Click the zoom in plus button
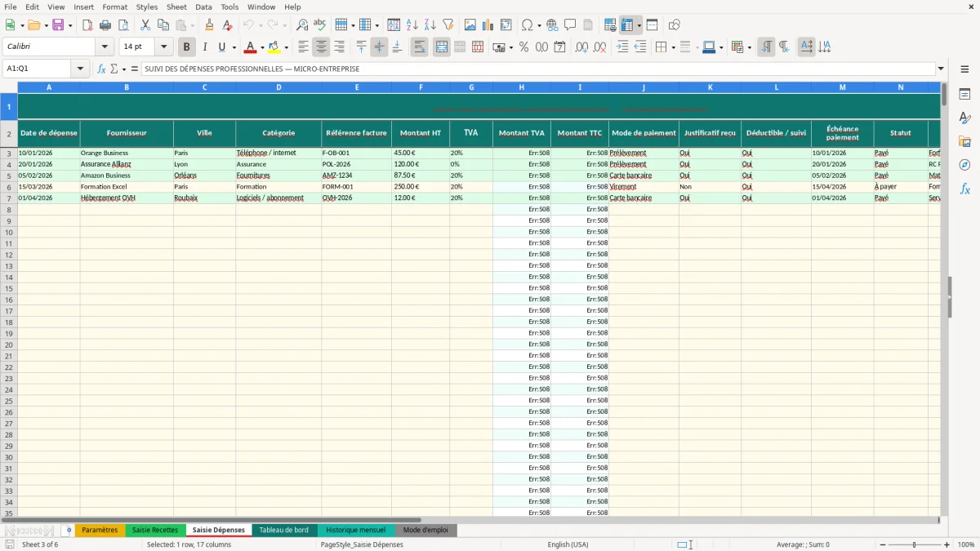The height and width of the screenshot is (551, 980). [x=947, y=544]
